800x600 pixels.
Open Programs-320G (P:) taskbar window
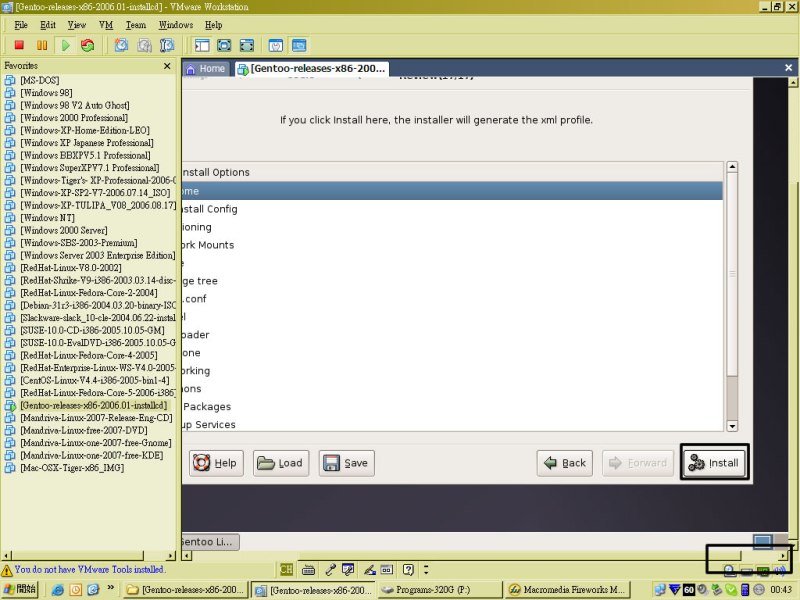click(x=439, y=590)
